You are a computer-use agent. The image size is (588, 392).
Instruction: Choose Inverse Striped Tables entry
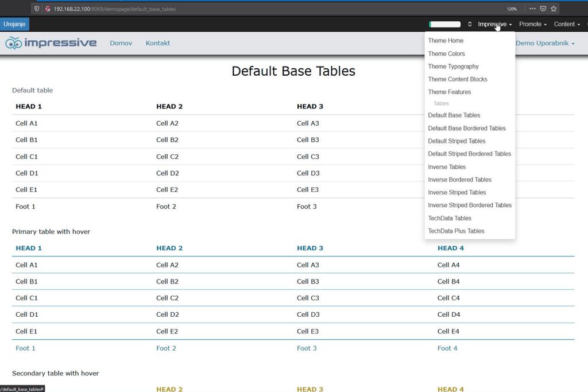[x=457, y=192]
